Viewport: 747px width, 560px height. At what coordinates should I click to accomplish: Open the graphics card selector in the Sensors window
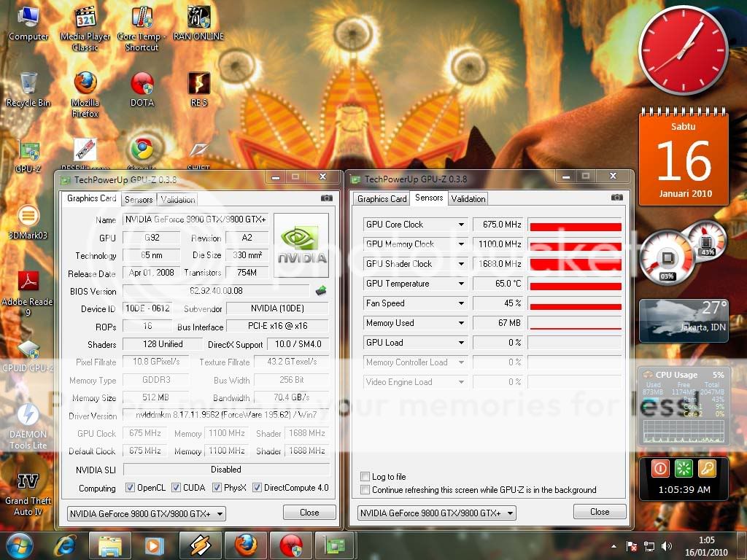point(437,513)
